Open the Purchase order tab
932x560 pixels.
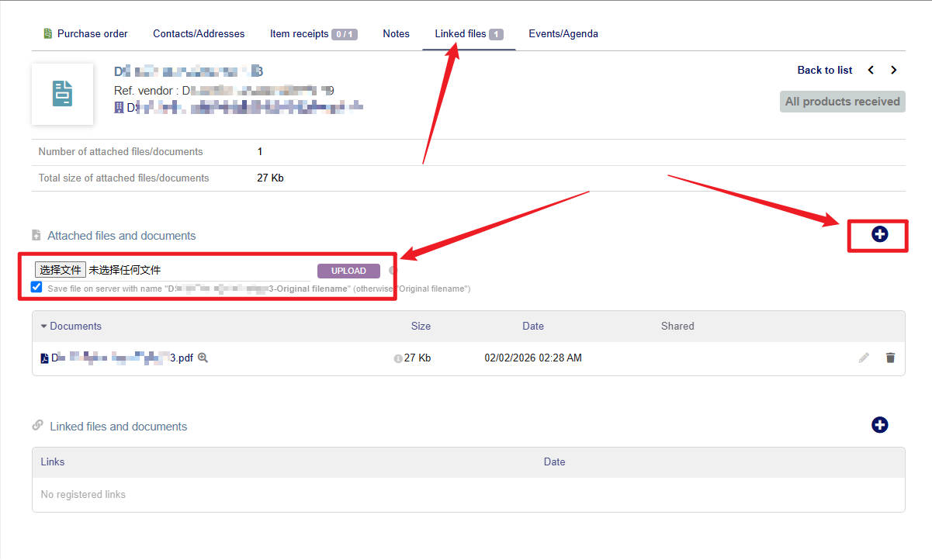tap(85, 33)
